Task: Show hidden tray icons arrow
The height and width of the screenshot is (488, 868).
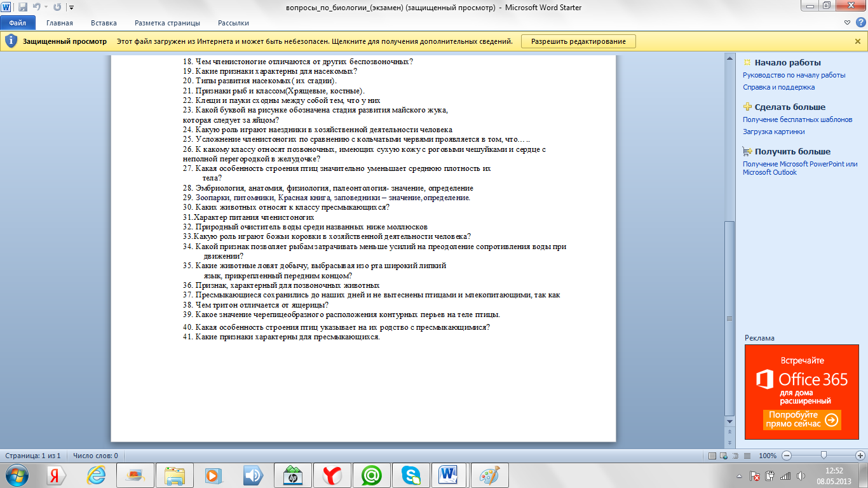Action: click(740, 476)
